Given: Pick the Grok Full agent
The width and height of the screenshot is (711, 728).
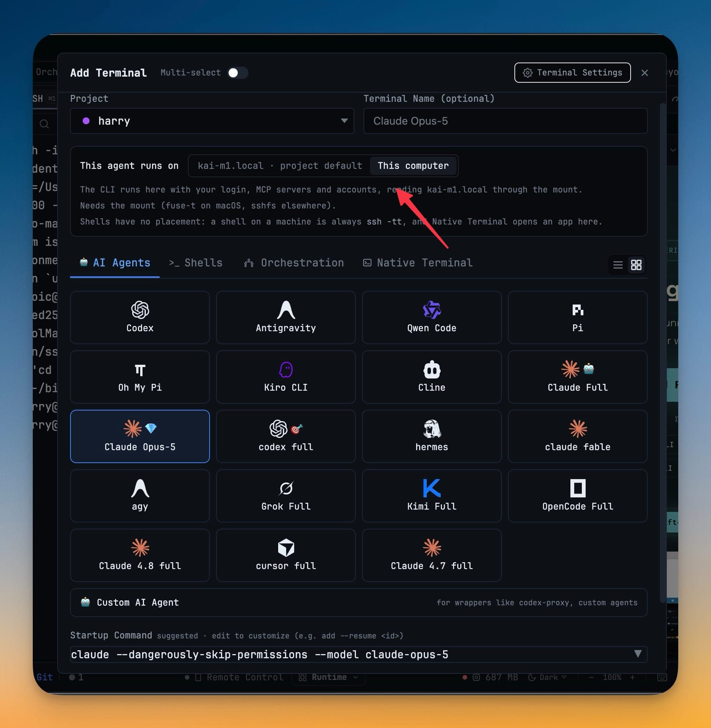Looking at the screenshot, I should pyautogui.click(x=286, y=496).
